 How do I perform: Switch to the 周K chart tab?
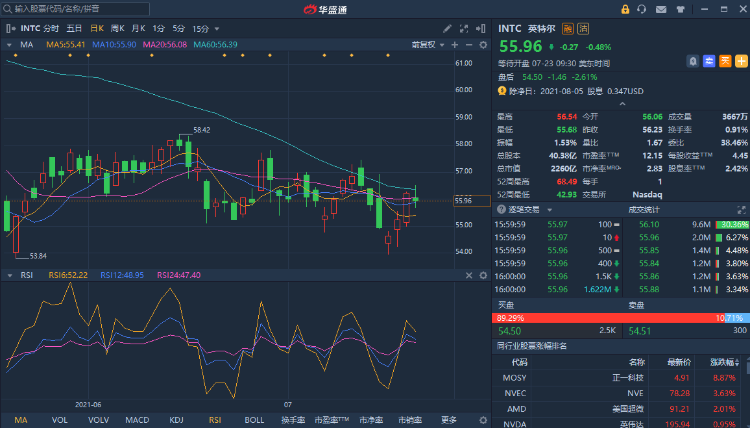118,29
